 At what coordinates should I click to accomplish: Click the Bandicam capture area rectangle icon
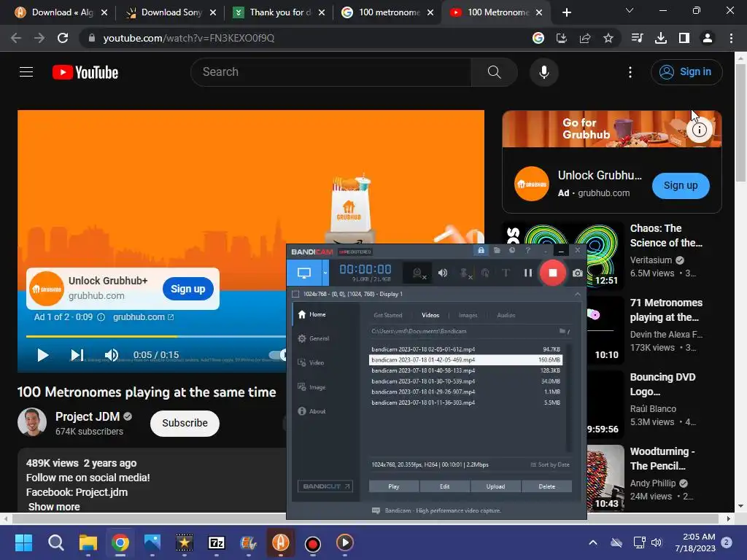coord(295,295)
